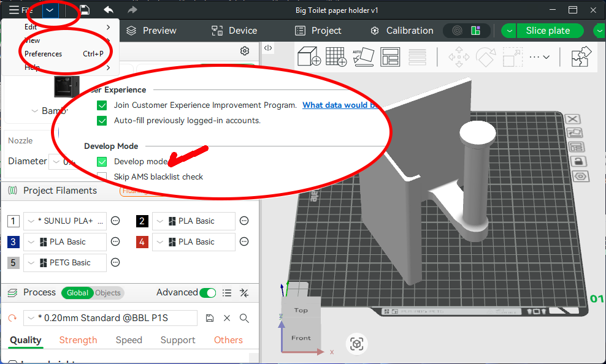The width and height of the screenshot is (606, 364).
Task: Click the save process preset icon
Action: tap(210, 318)
